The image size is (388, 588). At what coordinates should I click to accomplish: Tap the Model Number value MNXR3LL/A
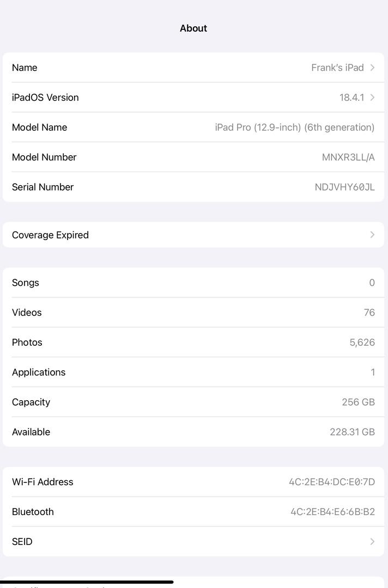tap(348, 157)
